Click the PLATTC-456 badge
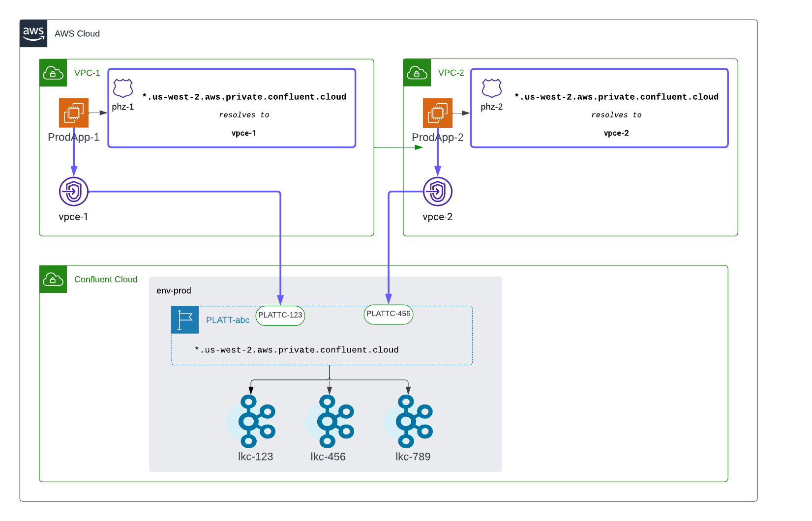 click(x=388, y=315)
